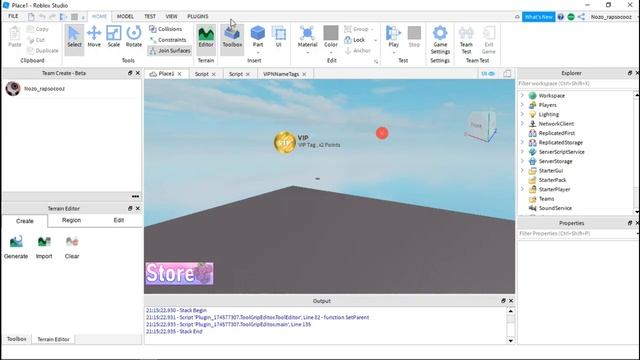Image resolution: width=640 pixels, height=360 pixels.
Task: Select the Edit tab in Terrain Editor
Action: click(x=118, y=220)
